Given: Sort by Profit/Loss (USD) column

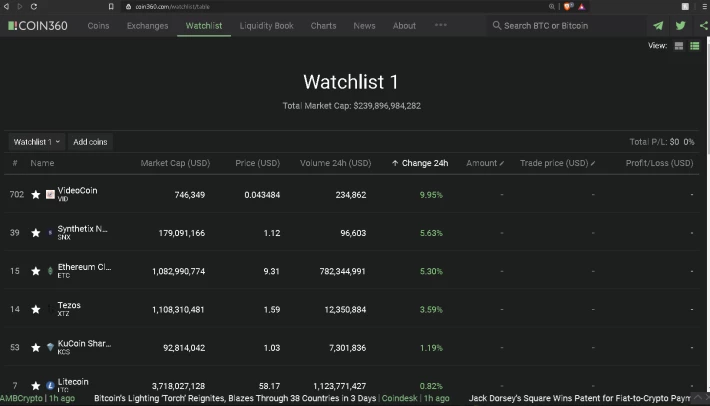Looking at the screenshot, I should (x=659, y=163).
